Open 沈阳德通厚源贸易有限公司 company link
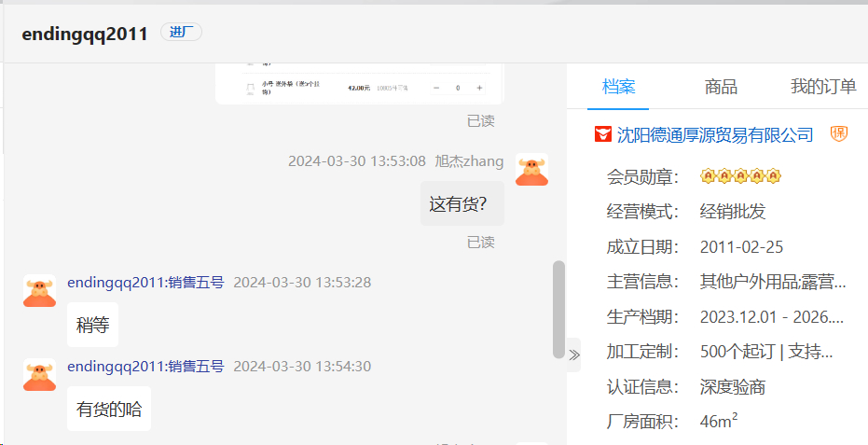 [714, 135]
